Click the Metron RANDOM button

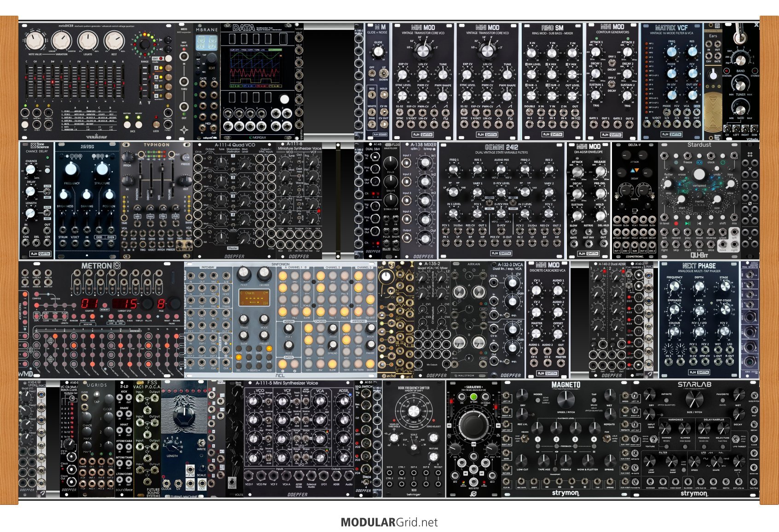(74, 316)
